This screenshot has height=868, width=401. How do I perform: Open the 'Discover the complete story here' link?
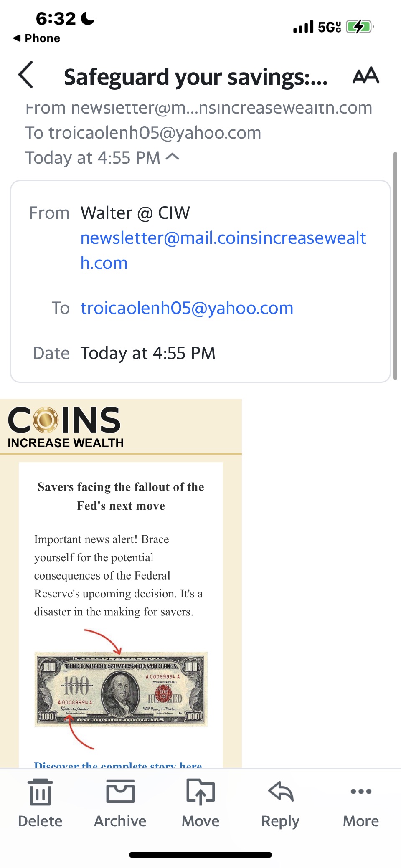[118, 764]
